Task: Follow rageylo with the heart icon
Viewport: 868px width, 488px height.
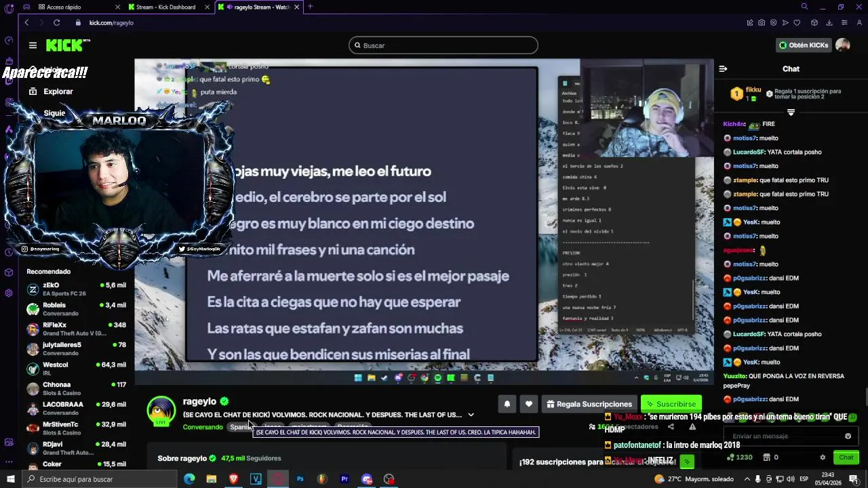Action: (529, 404)
